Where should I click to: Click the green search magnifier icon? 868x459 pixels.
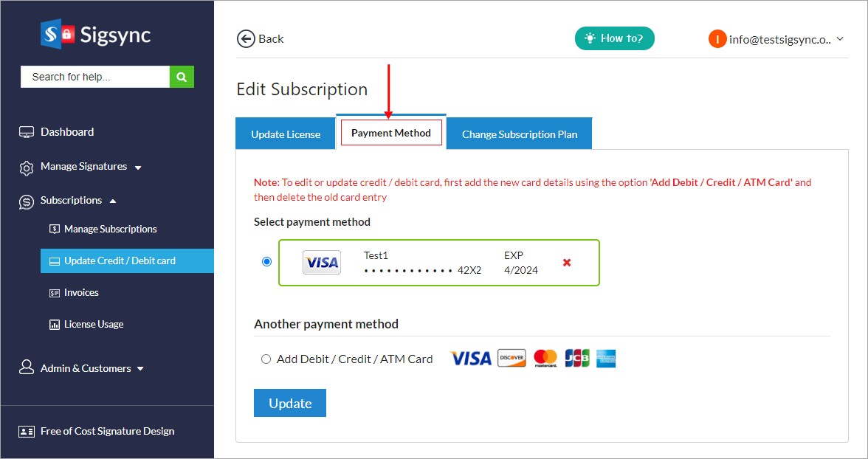182,77
